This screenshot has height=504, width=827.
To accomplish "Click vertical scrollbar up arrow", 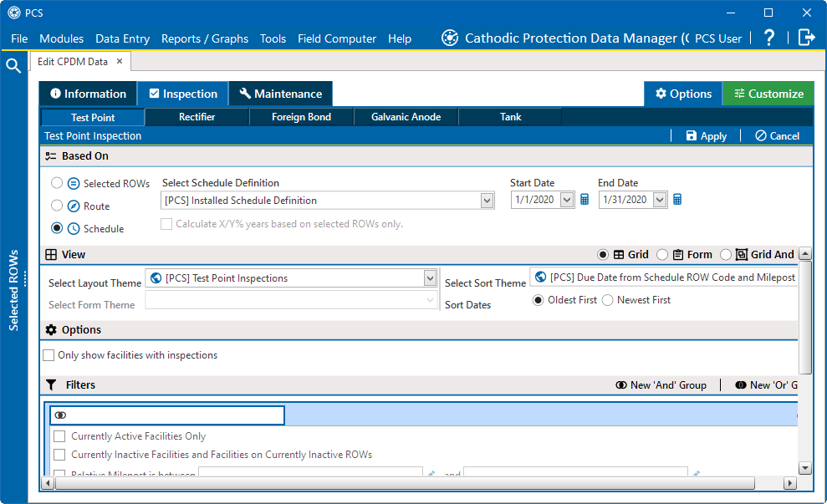I will click(x=805, y=253).
